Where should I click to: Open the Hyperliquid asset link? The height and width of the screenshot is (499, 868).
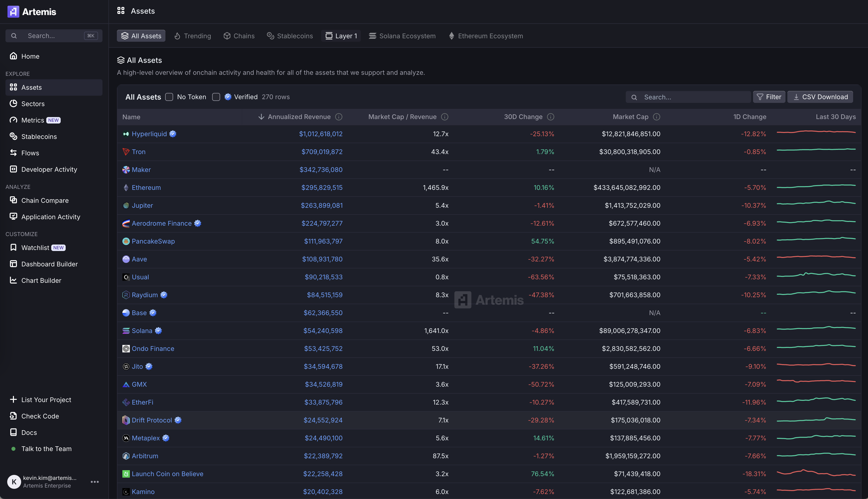point(149,134)
